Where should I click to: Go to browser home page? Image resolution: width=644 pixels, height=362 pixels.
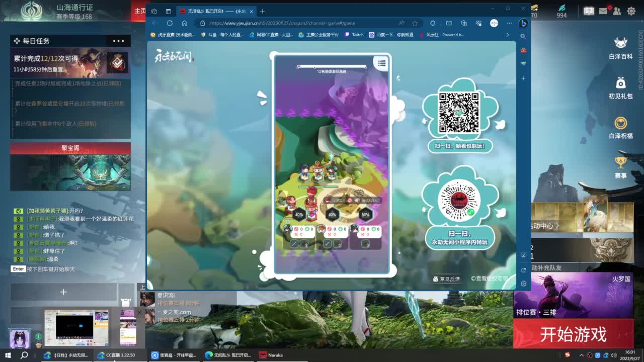[x=185, y=23]
